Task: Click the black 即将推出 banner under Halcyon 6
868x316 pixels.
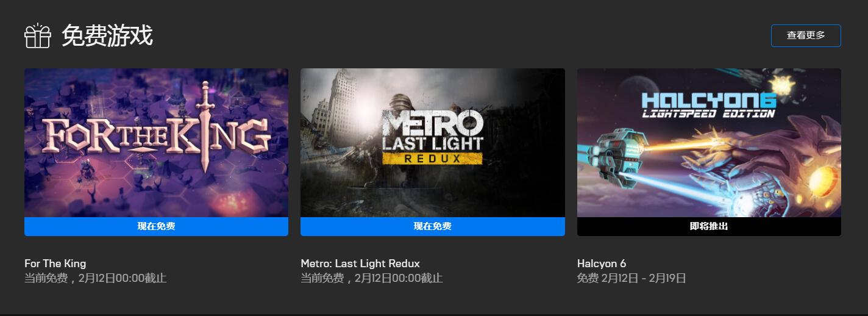Action: click(x=709, y=226)
